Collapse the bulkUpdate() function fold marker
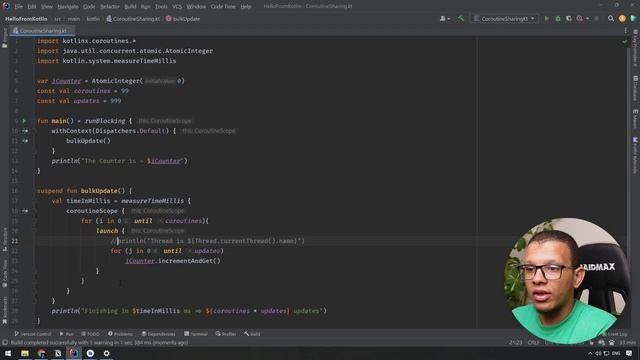Image resolution: width=640 pixels, height=360 pixels. point(35,191)
